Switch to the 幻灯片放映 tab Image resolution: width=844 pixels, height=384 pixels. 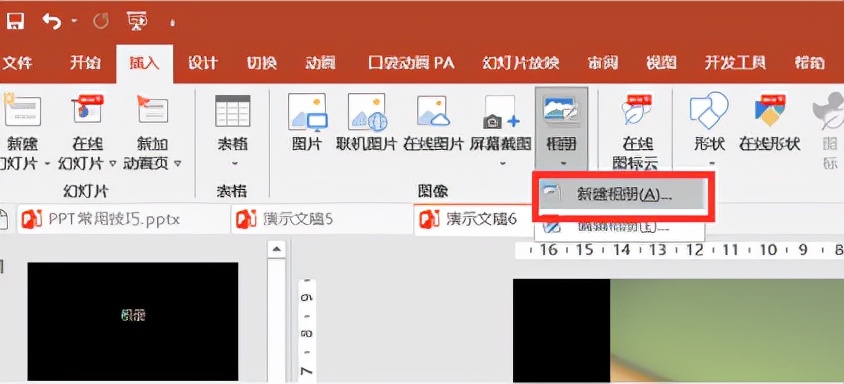521,62
